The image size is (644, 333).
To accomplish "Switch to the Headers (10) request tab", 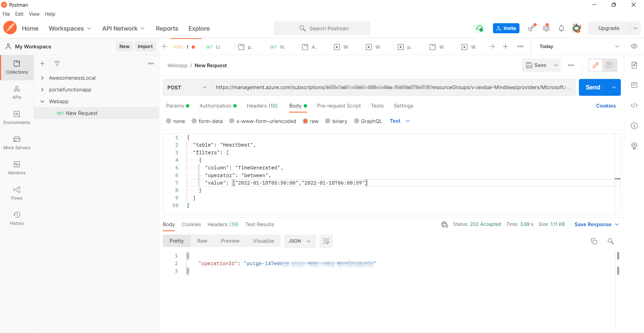I will [262, 106].
